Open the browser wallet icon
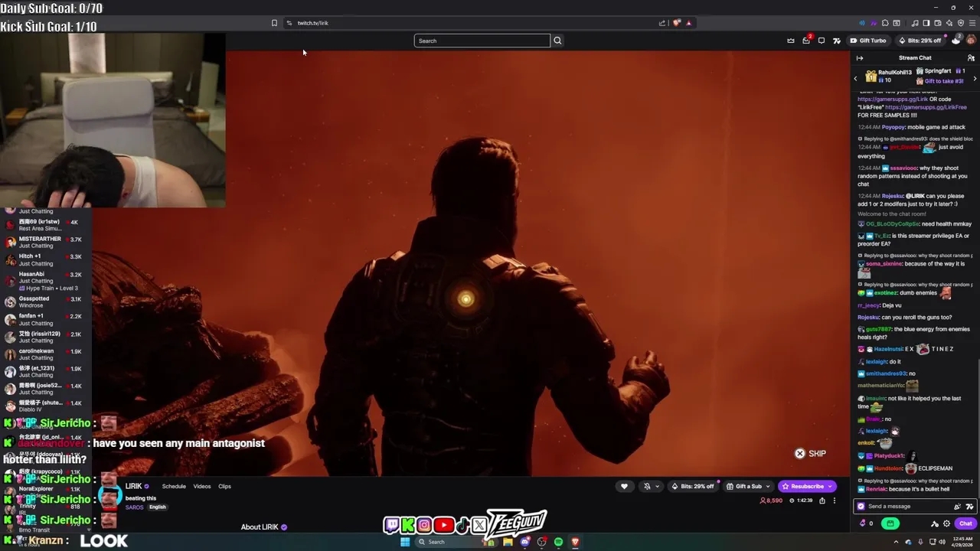This screenshot has width=980, height=551. pos(938,23)
